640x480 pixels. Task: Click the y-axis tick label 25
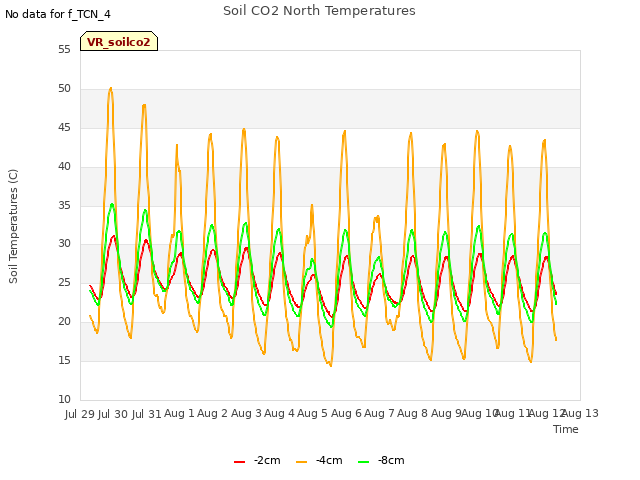click(x=64, y=282)
